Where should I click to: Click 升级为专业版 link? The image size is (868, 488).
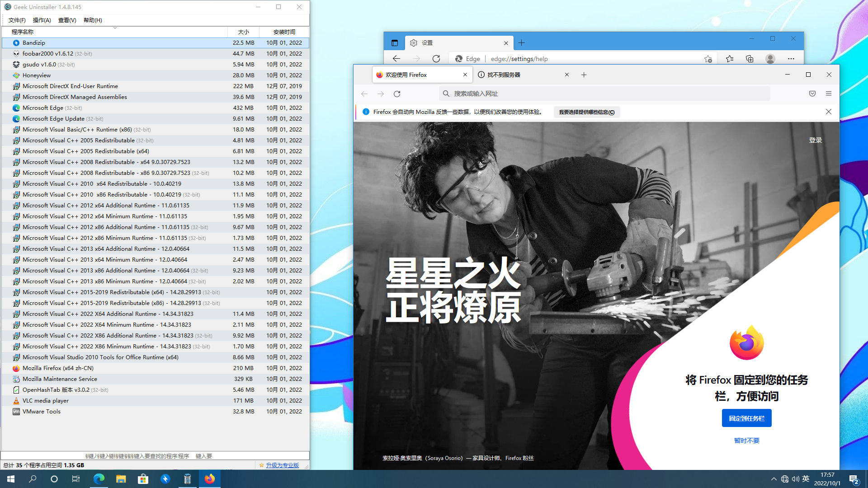coord(282,465)
